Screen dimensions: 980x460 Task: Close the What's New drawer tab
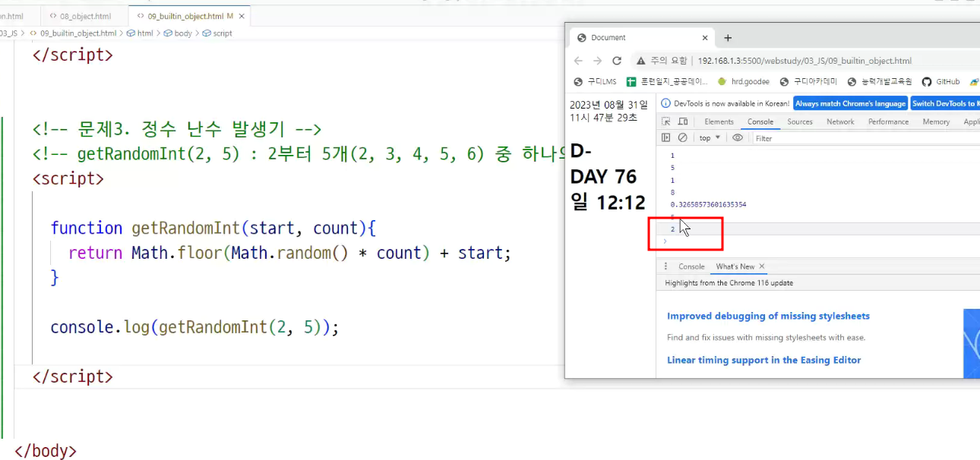762,266
